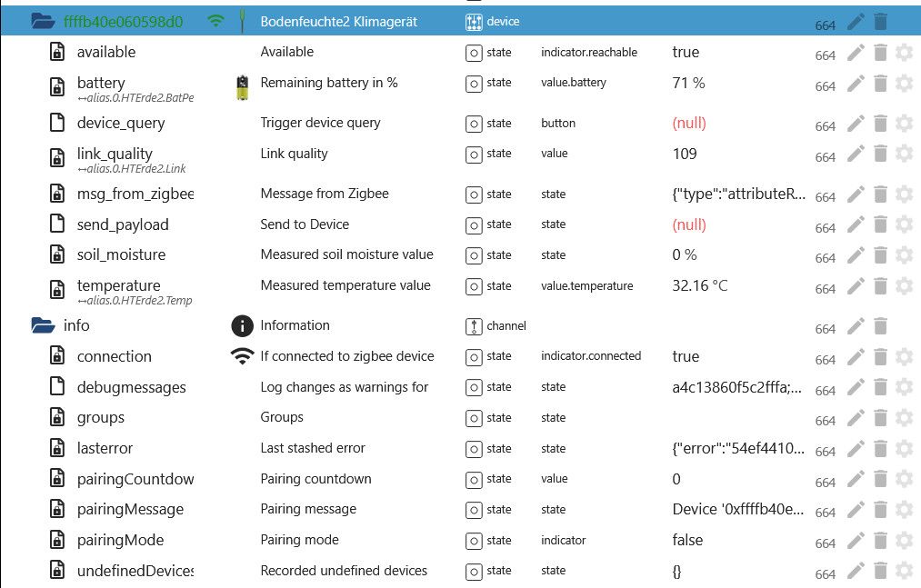Delete the link_quality state using trash icon
This screenshot has width=921, height=588.
coord(880,154)
